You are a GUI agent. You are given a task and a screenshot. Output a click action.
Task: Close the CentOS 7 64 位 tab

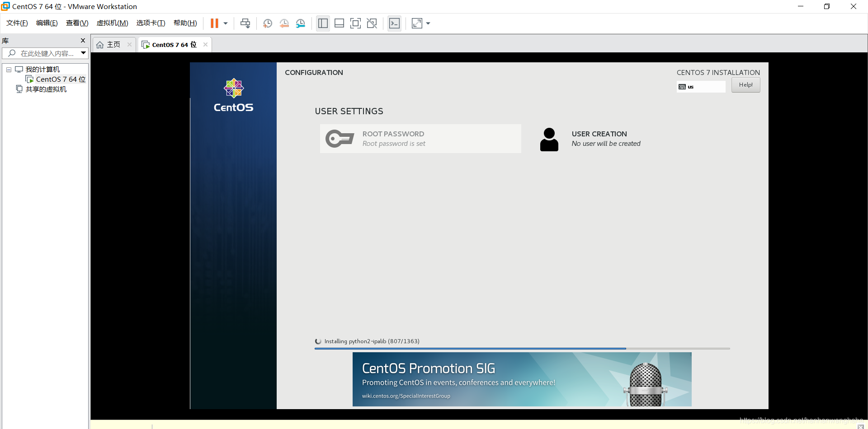pos(205,45)
